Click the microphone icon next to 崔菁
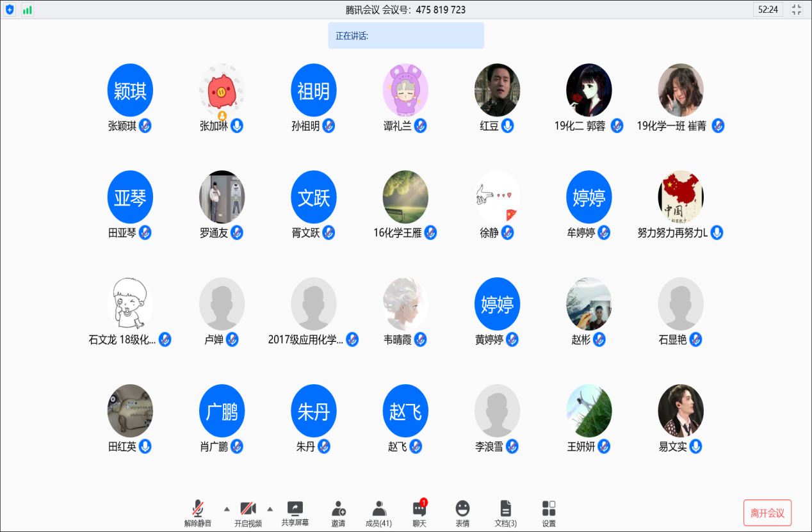The image size is (812, 532). (718, 125)
